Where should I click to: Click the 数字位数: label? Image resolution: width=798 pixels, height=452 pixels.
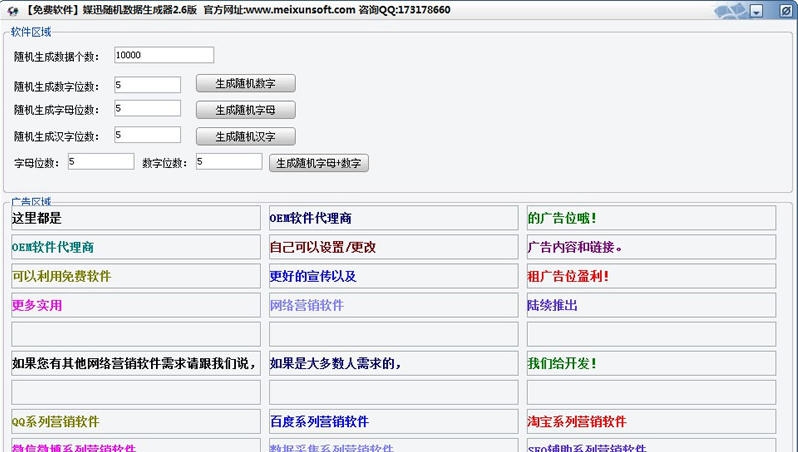[x=165, y=163]
